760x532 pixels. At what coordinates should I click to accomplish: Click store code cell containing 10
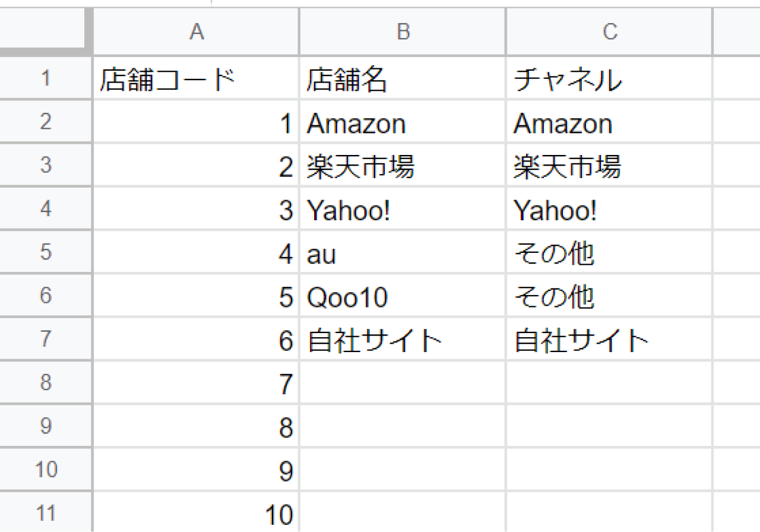pyautogui.click(x=196, y=513)
